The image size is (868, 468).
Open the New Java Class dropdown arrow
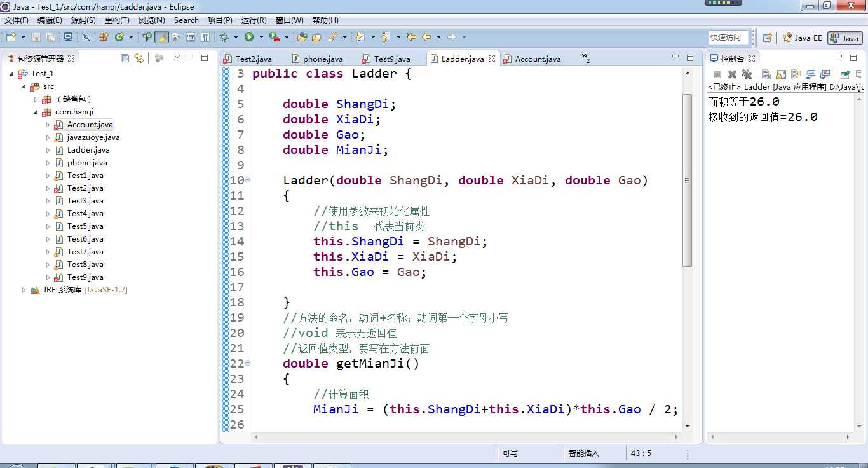click(x=131, y=37)
